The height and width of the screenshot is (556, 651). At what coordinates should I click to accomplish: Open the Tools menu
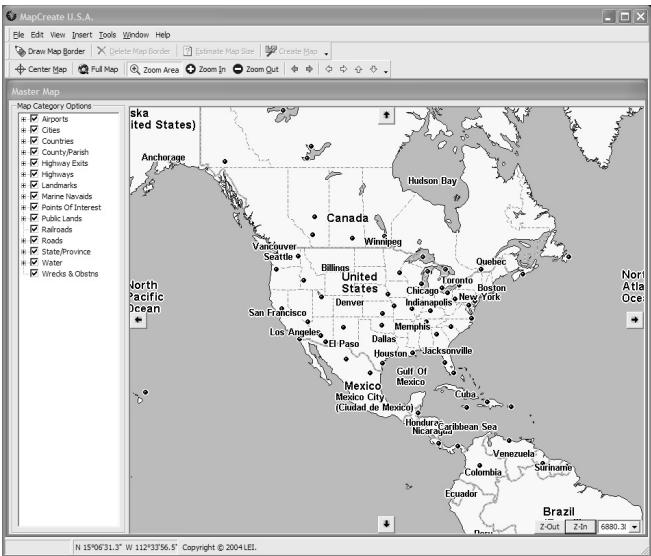[107, 35]
